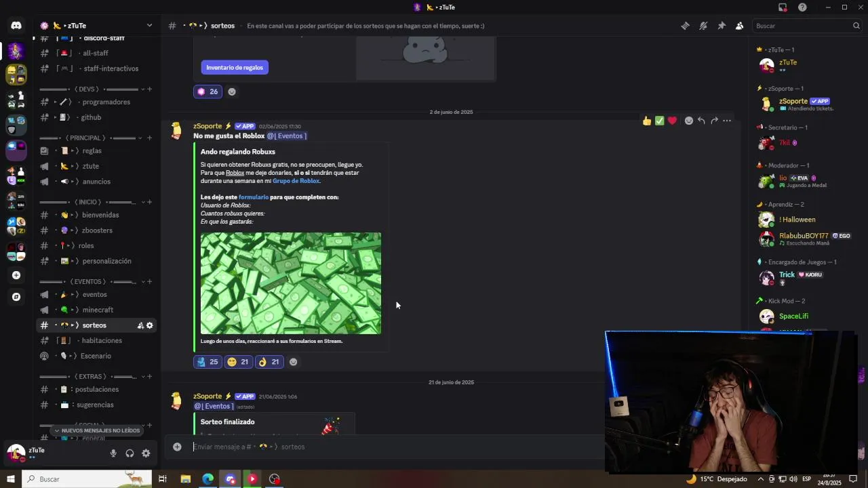React with green checkmark quick emoji

[659, 121]
